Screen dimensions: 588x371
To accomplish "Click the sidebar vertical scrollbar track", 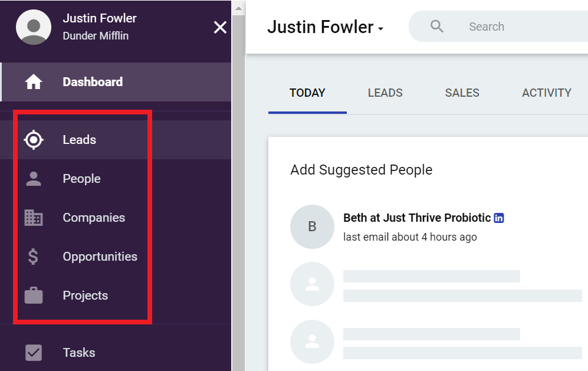I will (238, 193).
